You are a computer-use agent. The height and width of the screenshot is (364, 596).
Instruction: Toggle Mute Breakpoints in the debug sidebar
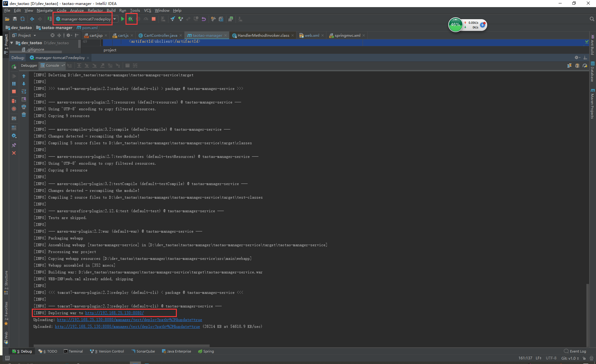14,109
